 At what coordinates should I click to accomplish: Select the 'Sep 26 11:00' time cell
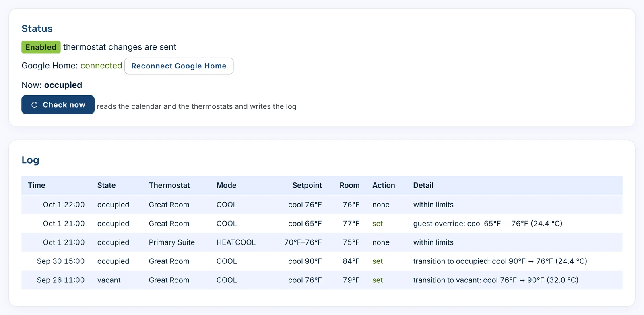[x=61, y=280]
